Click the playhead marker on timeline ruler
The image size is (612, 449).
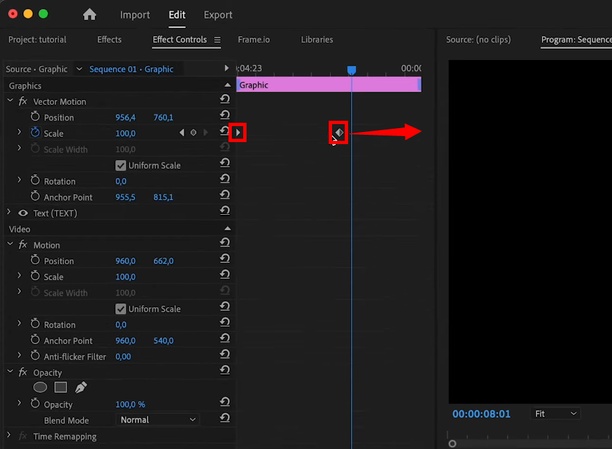[x=351, y=70]
